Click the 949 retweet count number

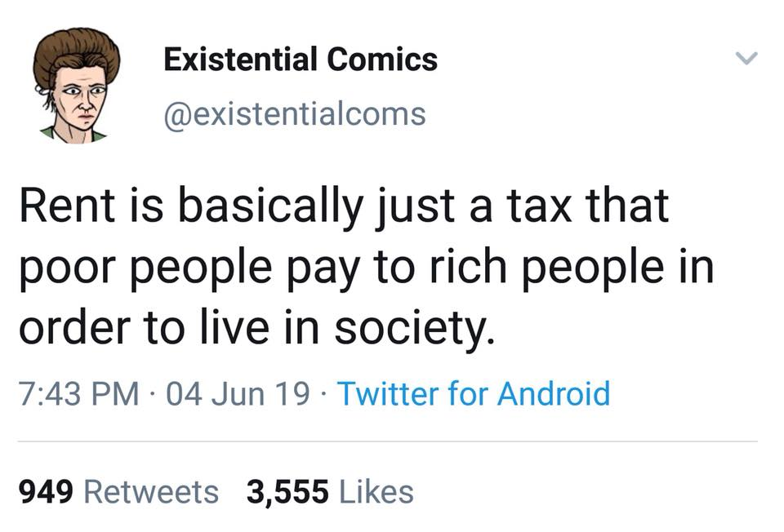[47, 492]
